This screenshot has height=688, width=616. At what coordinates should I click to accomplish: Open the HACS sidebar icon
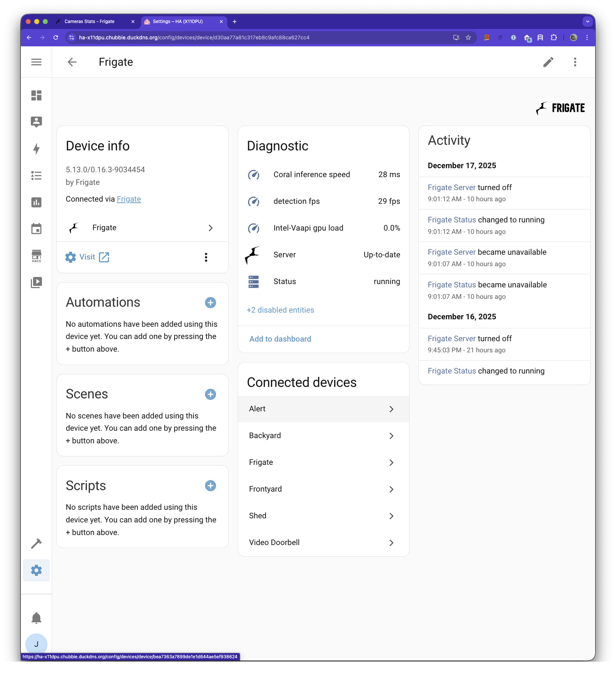[36, 255]
